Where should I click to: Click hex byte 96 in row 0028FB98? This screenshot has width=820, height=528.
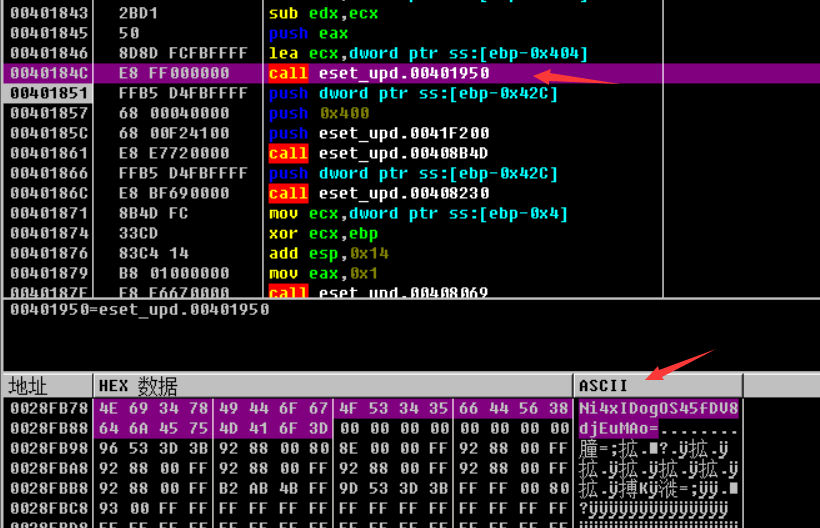(x=108, y=449)
